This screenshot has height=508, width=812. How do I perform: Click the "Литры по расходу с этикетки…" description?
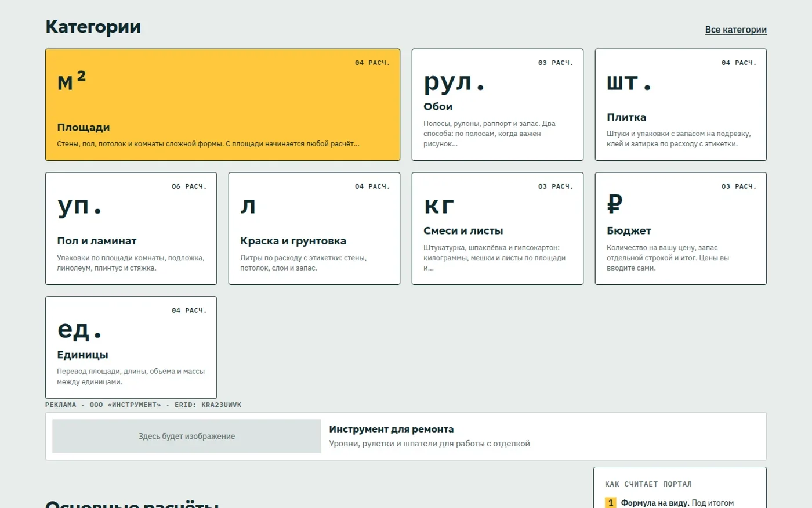coord(303,263)
